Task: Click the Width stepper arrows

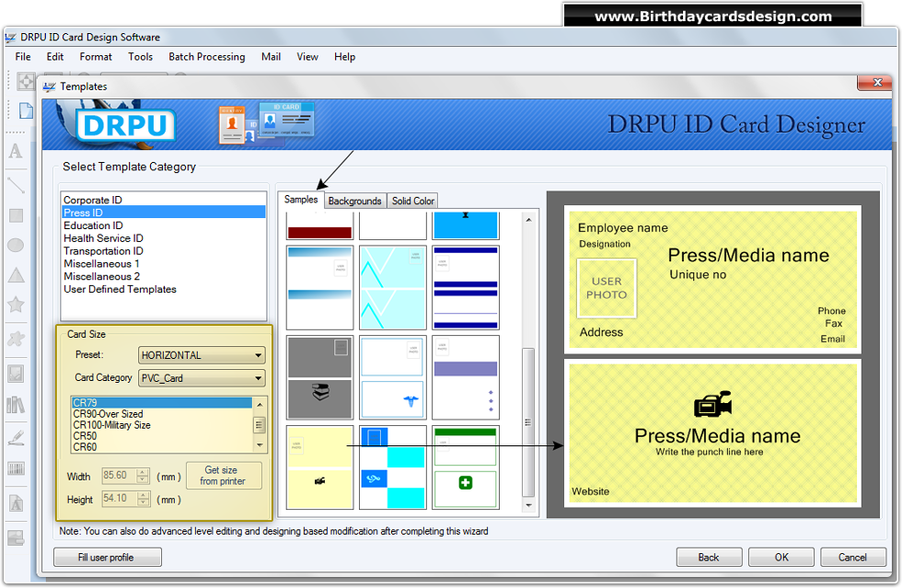Action: pyautogui.click(x=144, y=476)
